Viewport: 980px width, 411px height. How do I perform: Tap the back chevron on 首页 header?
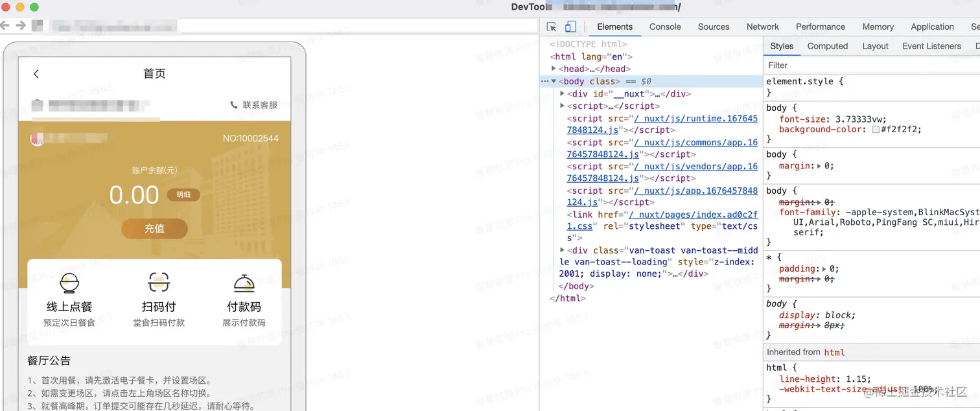[36, 74]
